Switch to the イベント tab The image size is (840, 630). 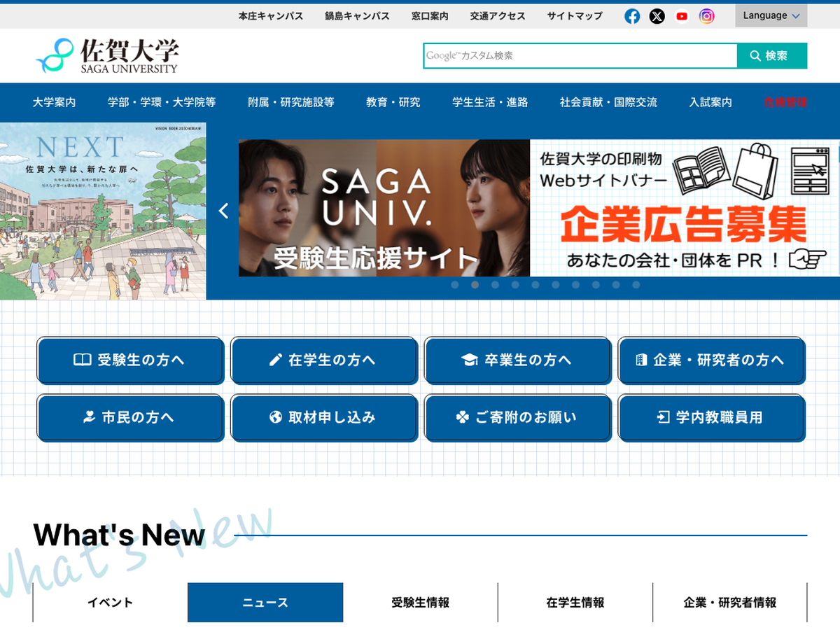pos(110,603)
